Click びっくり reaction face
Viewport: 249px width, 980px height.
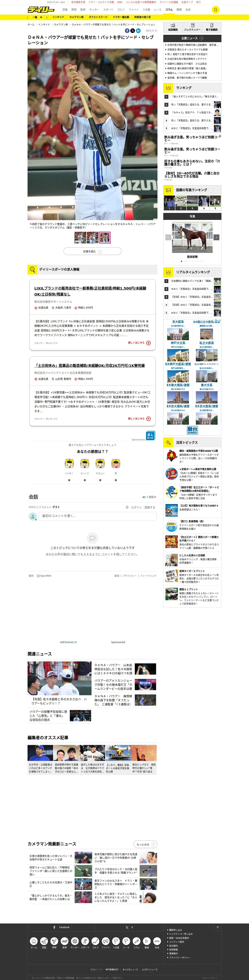click(x=85, y=463)
